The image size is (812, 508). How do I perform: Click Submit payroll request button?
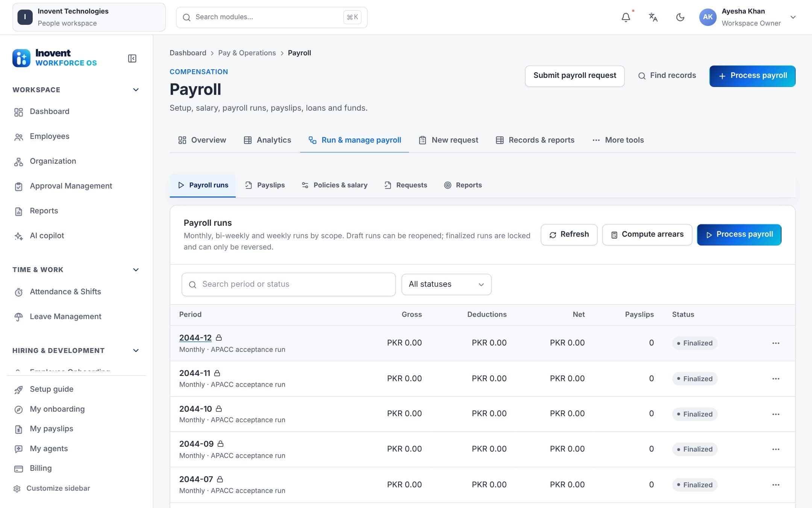(x=574, y=76)
